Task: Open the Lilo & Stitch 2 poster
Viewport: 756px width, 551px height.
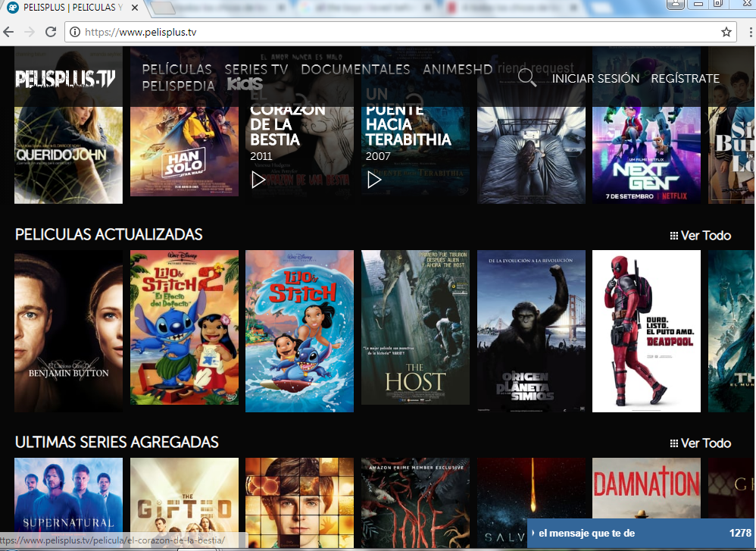Action: click(x=184, y=327)
